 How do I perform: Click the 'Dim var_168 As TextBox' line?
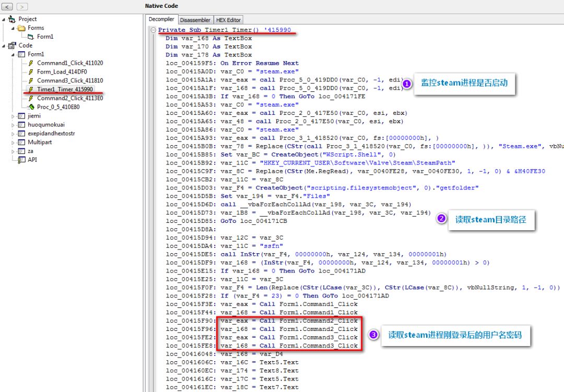tap(208, 38)
